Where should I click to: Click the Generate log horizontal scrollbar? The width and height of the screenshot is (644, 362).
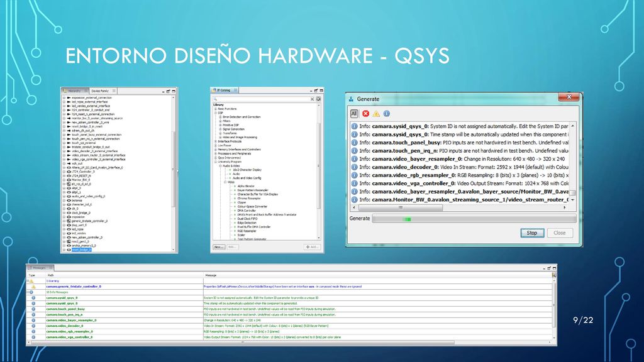[x=401, y=207]
